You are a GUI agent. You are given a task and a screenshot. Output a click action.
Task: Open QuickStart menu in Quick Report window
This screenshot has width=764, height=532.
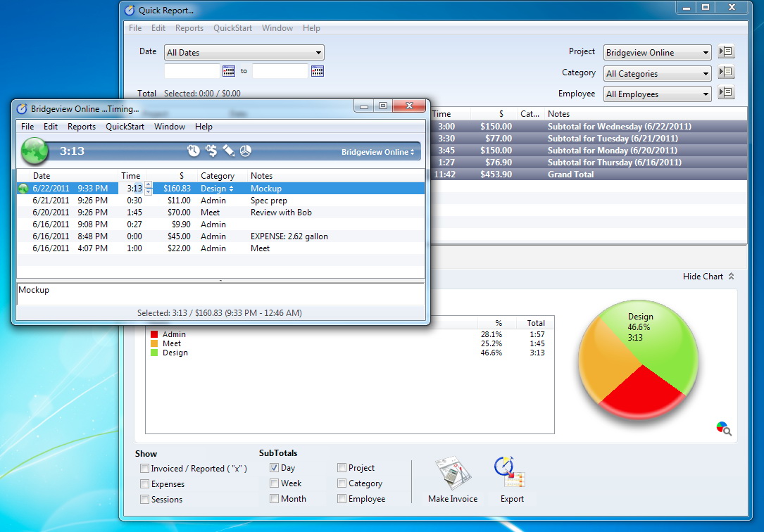pyautogui.click(x=232, y=28)
